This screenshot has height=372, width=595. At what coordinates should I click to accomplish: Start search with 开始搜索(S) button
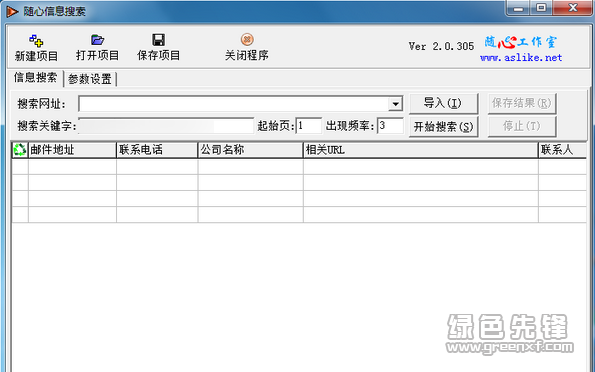pyautogui.click(x=443, y=126)
